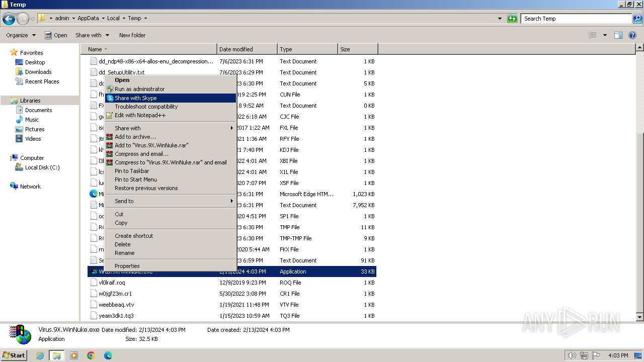This screenshot has height=362, width=644.
Task: Click the volume speaker tray icon
Action: click(571, 355)
